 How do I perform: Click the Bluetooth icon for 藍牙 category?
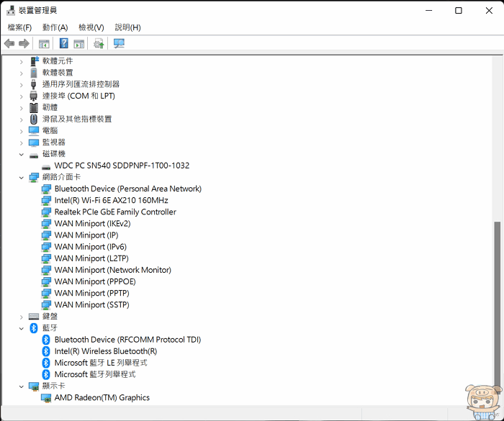[x=34, y=328]
